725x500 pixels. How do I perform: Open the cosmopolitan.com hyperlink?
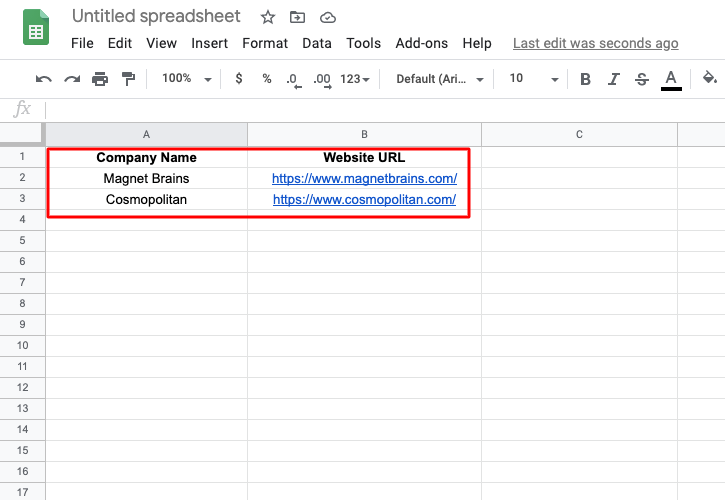(364, 199)
